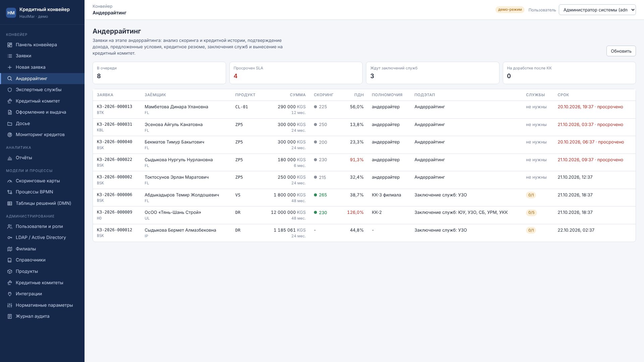The height and width of the screenshot is (362, 644).
Task: Click the СРОК column header
Action: [563, 95]
